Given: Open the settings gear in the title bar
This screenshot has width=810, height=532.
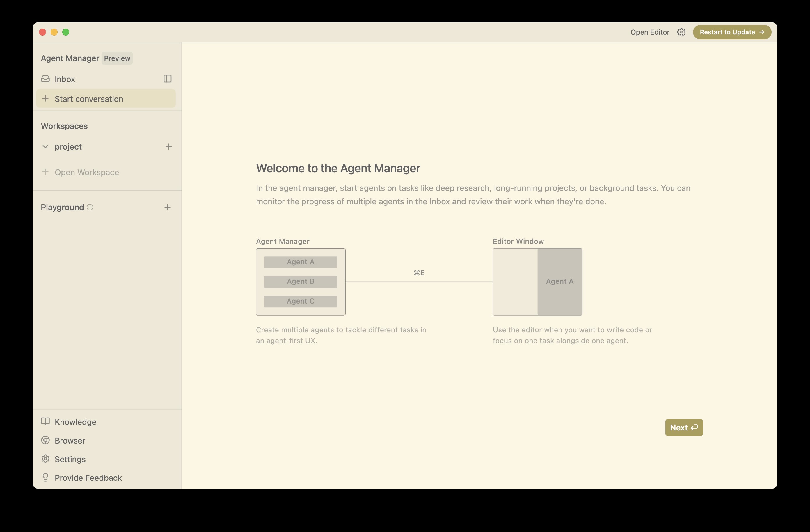Looking at the screenshot, I should [x=681, y=32].
